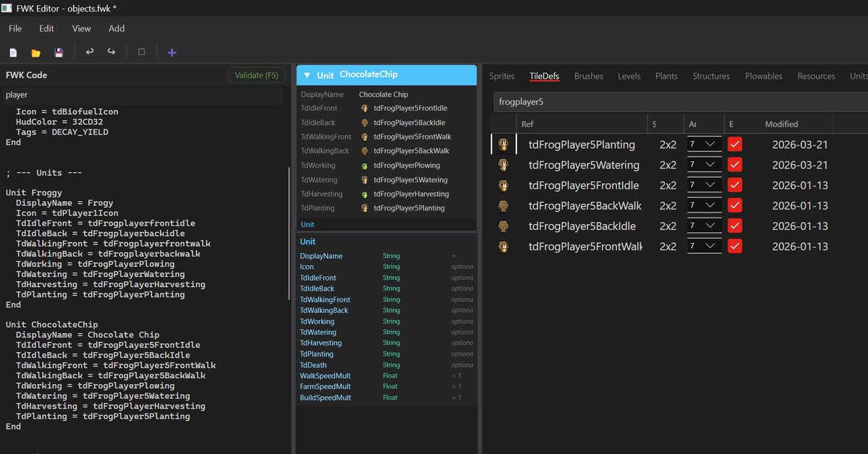Uncheck the red checkbox for tdFrogPlayer5Planting
The height and width of the screenshot is (454, 868).
(x=735, y=145)
